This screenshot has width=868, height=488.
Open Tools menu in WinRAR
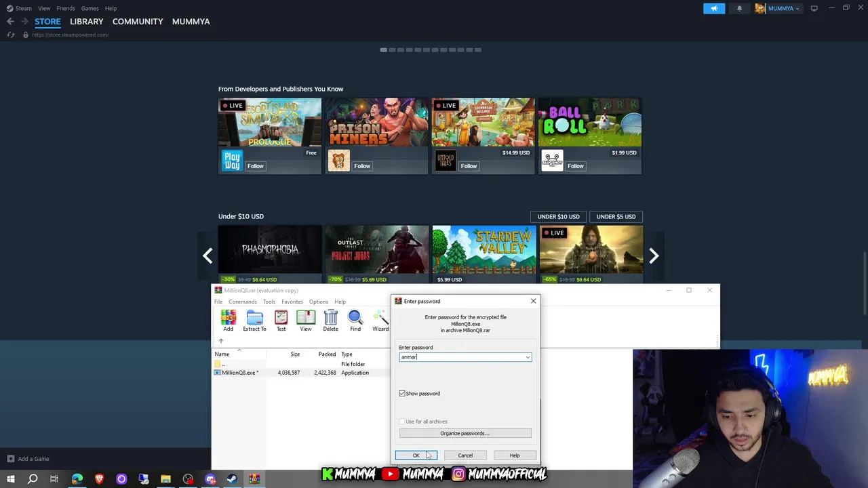(269, 302)
